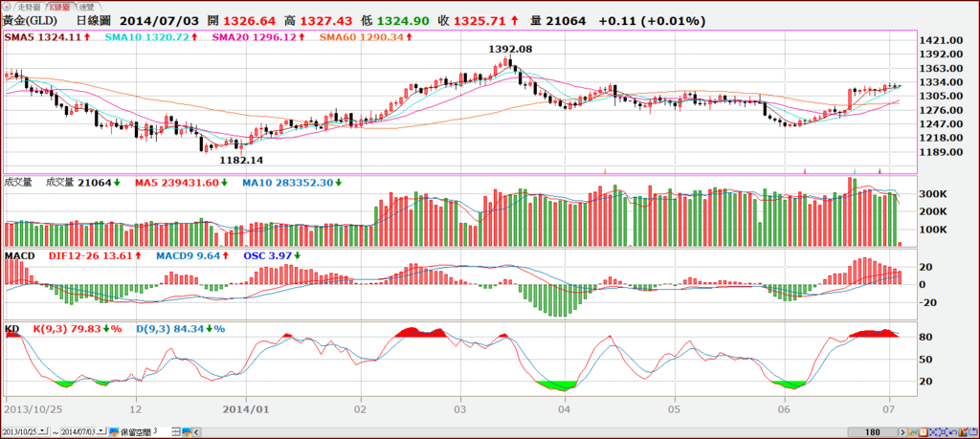This screenshot has width=980, height=439.
Task: Click the hand icon beside the left scroll arrow
Action: (x=187, y=431)
